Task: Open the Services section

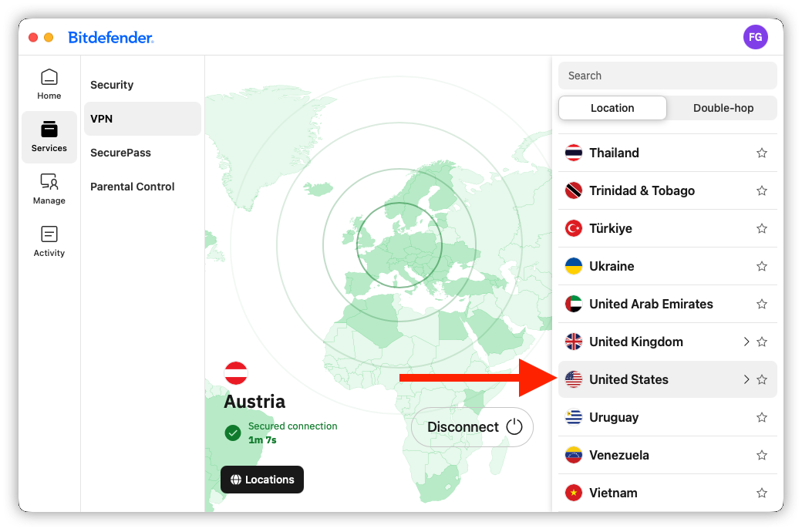Action: 49,136
